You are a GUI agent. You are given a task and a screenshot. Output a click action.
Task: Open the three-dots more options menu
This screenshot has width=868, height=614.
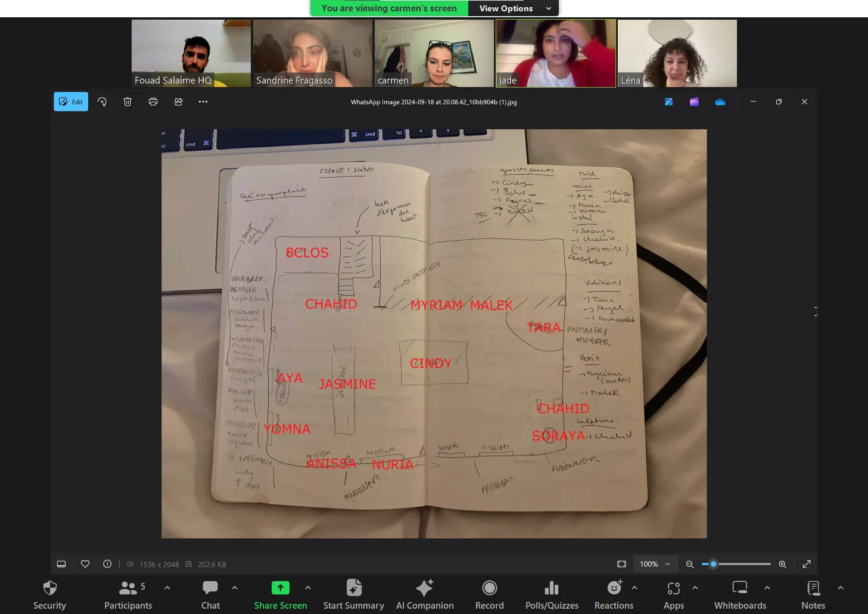click(203, 102)
